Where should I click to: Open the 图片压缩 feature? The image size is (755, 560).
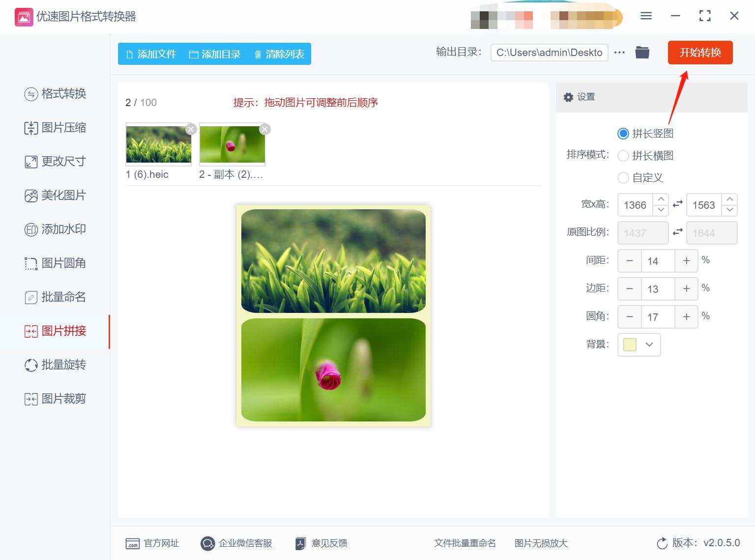[x=55, y=128]
